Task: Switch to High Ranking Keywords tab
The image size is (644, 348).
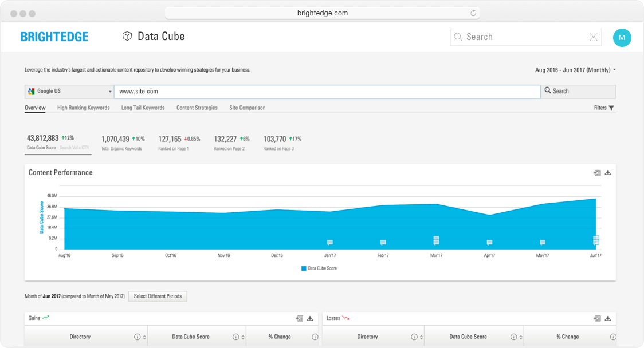Action: pos(83,108)
